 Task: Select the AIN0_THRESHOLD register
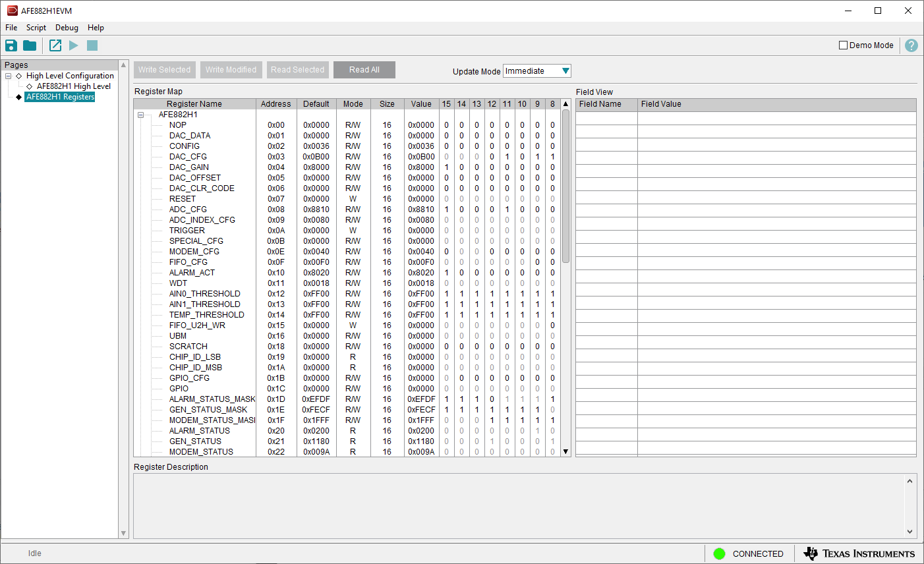click(x=205, y=294)
